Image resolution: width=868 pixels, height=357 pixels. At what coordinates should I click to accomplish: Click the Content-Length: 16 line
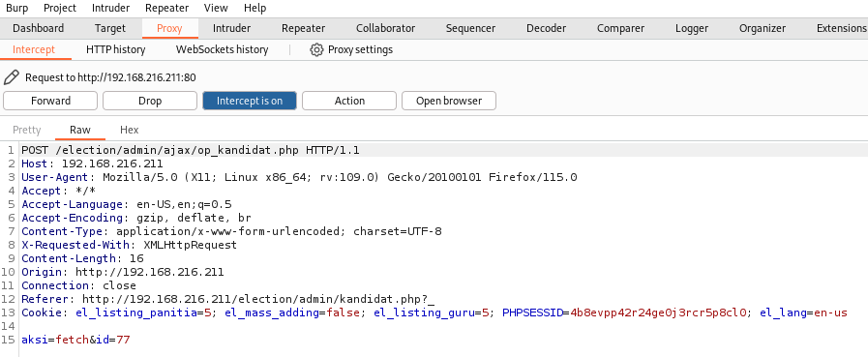[x=82, y=258]
